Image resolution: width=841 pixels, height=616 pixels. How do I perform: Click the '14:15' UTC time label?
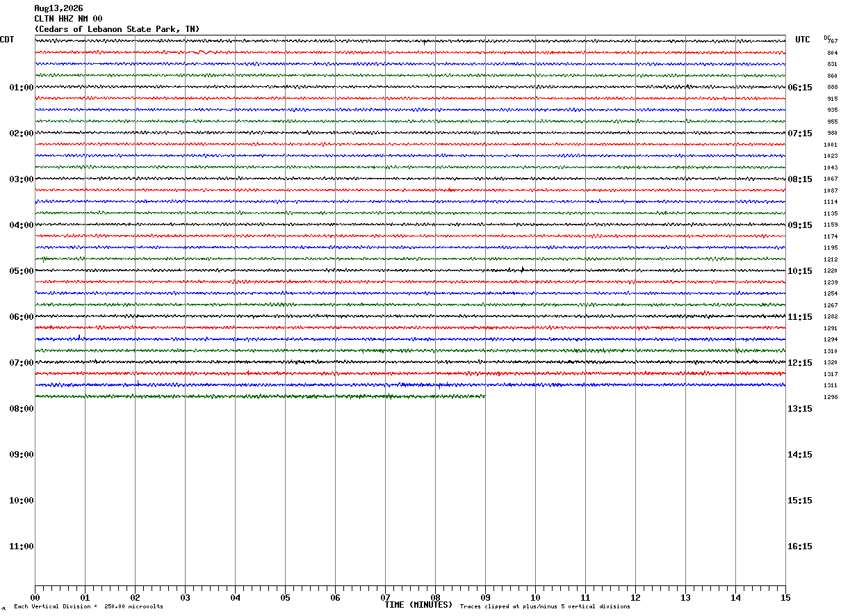pyautogui.click(x=800, y=455)
